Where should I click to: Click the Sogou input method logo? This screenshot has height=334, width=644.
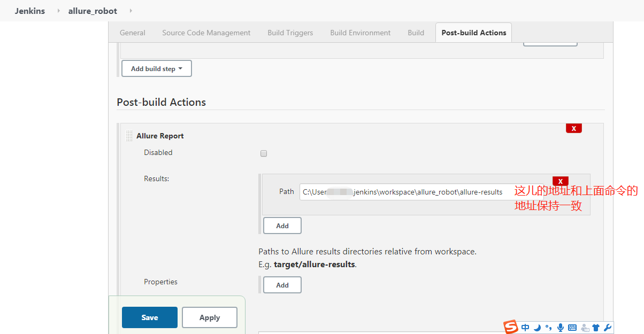(x=509, y=327)
